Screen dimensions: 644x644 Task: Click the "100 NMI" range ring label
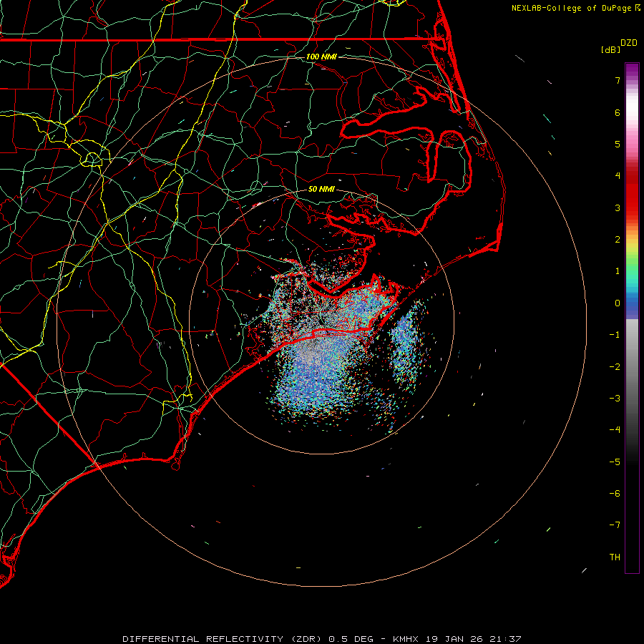(x=321, y=57)
